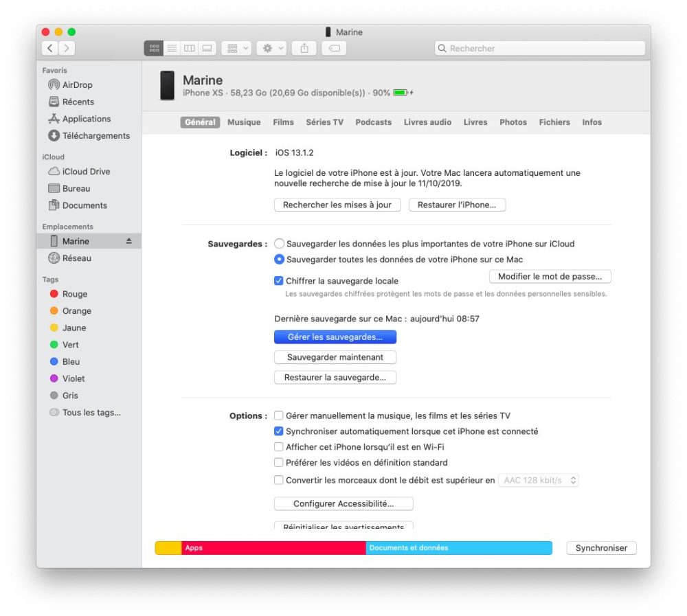The height and width of the screenshot is (616, 687).
Task: Click Restaurer l'iPhone button
Action: 457,205
